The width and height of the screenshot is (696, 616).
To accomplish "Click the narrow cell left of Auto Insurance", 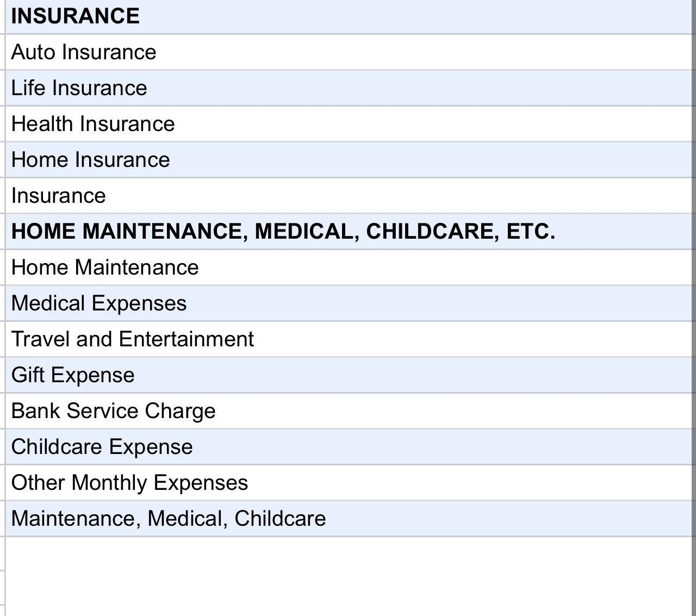I will click(2, 52).
